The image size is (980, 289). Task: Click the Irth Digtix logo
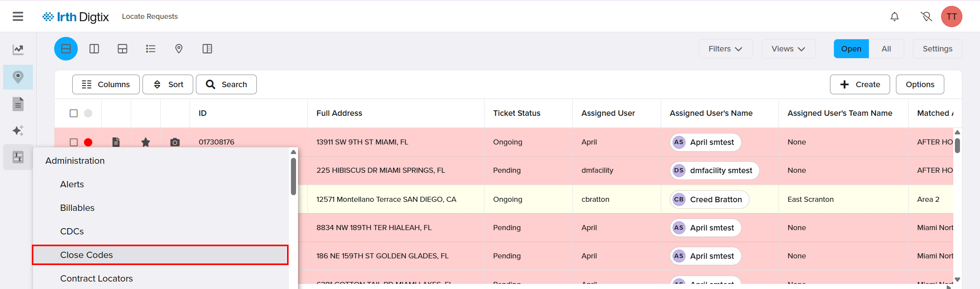[x=75, y=16]
